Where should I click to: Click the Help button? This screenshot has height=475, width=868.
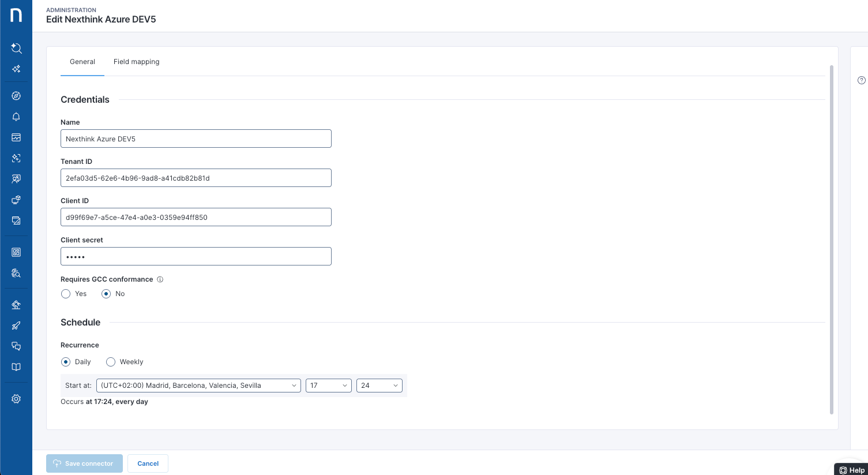pos(851,470)
